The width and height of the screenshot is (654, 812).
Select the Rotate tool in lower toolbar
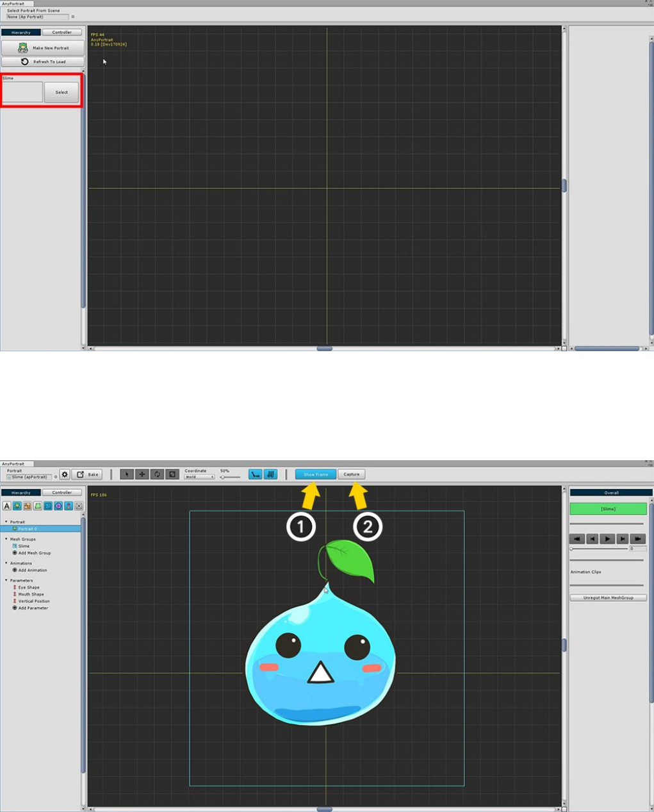tap(157, 474)
